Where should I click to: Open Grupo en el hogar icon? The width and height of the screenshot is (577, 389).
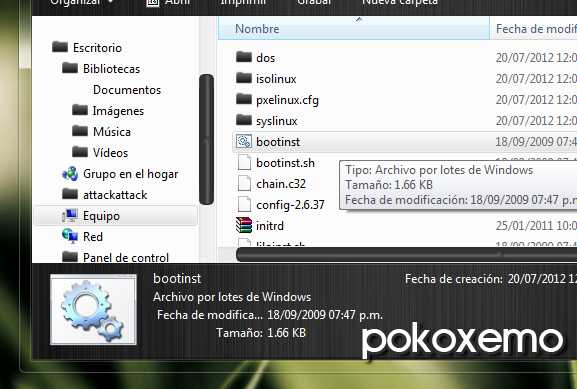click(70, 174)
